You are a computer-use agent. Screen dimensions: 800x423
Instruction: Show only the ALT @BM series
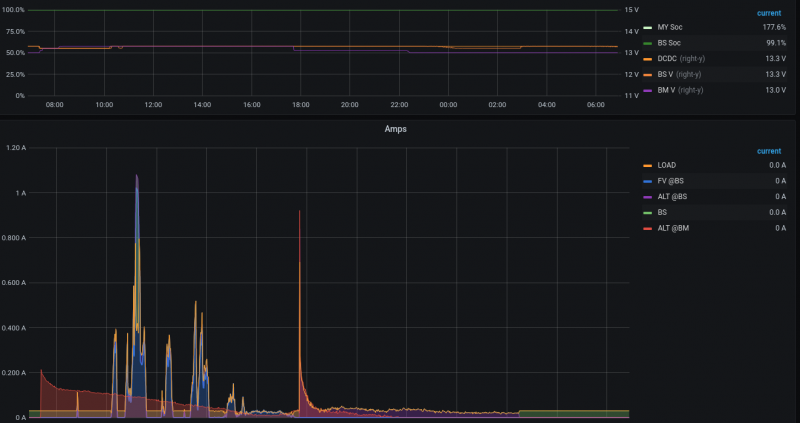pos(674,228)
